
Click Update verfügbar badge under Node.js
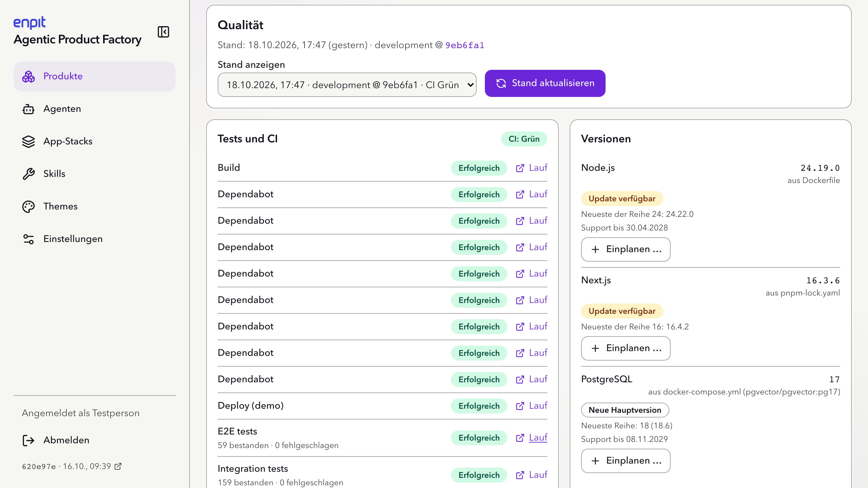coord(622,199)
